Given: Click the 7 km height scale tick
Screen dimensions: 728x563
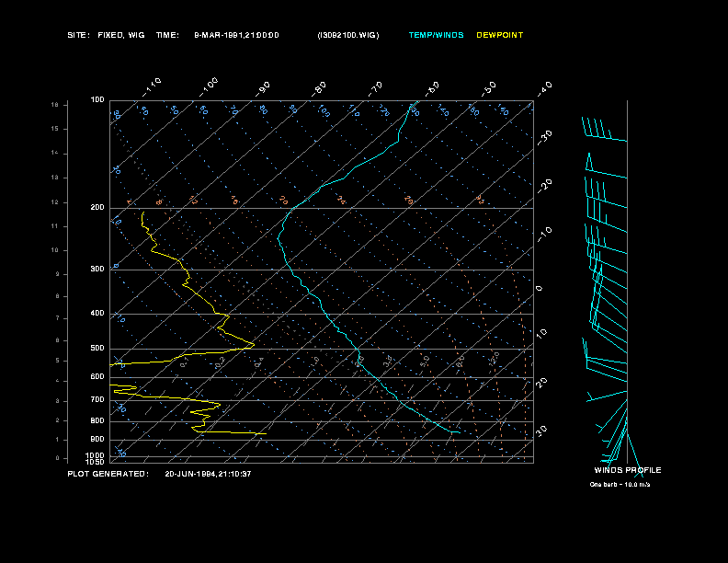Looking at the screenshot, I should (57, 318).
